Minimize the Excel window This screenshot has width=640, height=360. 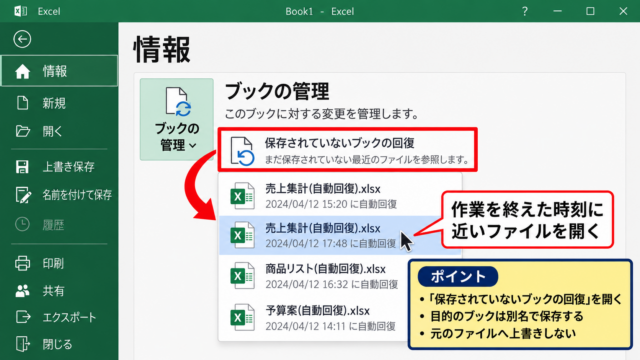(x=558, y=11)
